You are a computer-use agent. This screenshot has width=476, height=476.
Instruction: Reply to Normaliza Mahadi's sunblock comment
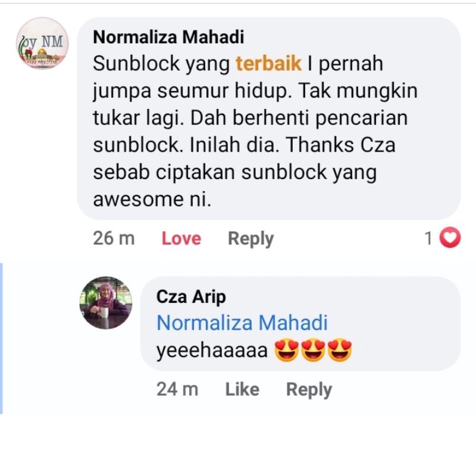click(250, 239)
